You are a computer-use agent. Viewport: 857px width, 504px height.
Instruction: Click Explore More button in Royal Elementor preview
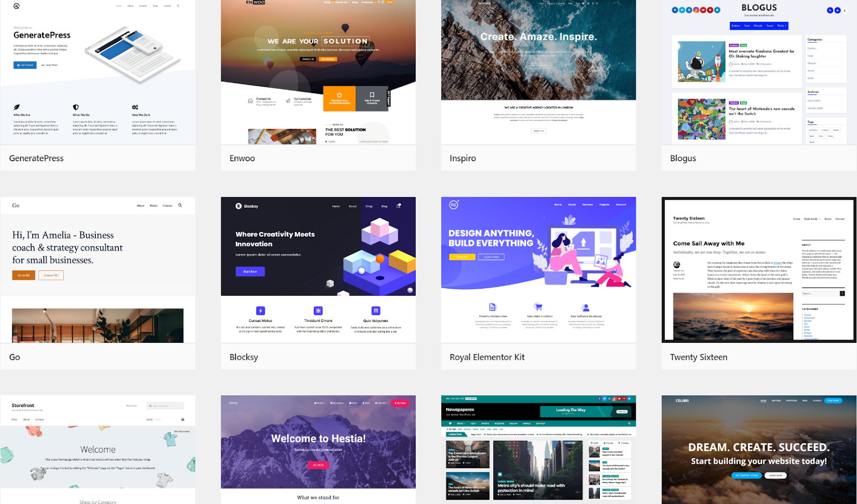[x=491, y=257]
